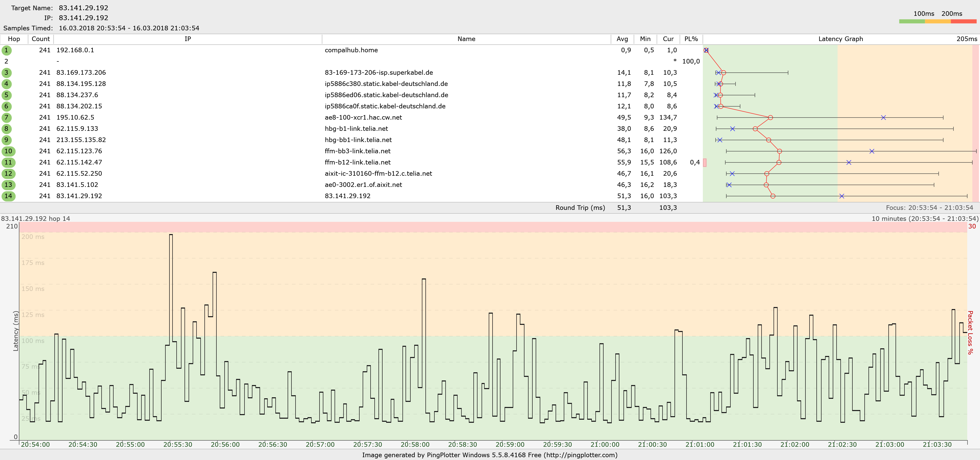Click the Min column header
The width and height of the screenshot is (980, 460).
[x=645, y=39]
